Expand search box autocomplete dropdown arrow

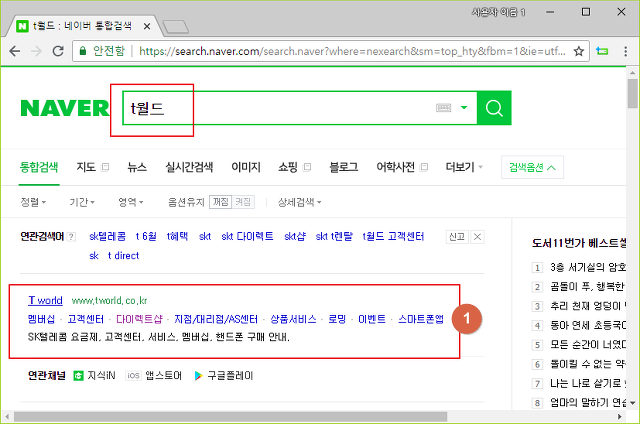tap(464, 108)
